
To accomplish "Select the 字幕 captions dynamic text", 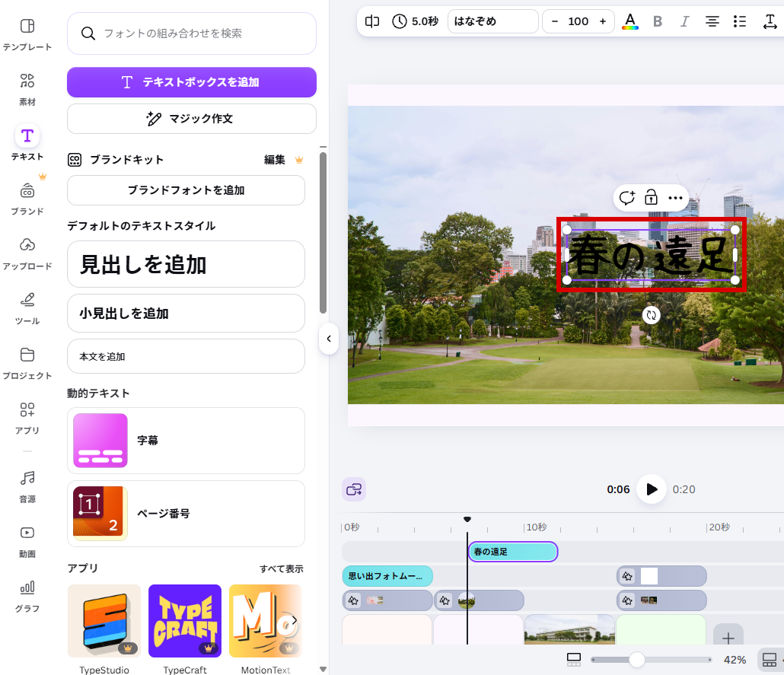I will 186,441.
